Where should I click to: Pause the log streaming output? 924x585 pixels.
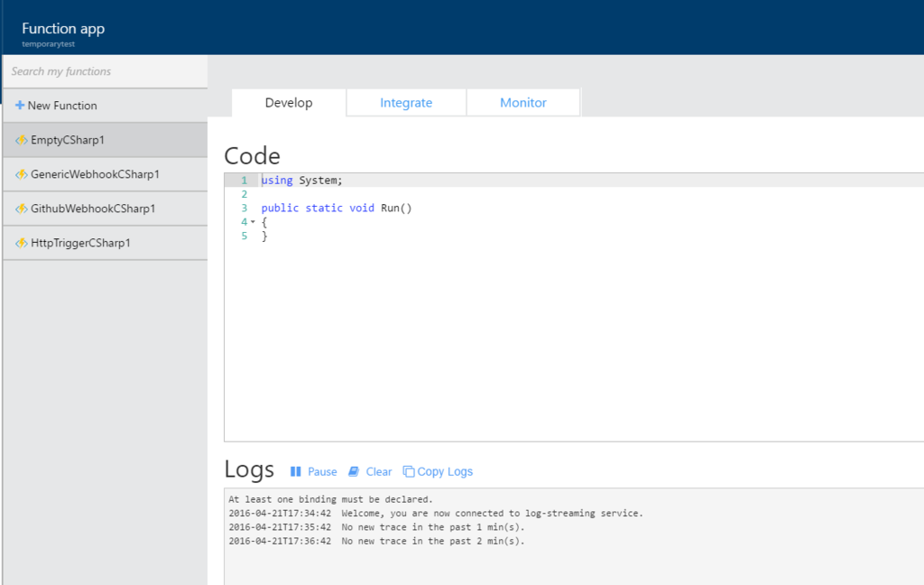coord(313,470)
